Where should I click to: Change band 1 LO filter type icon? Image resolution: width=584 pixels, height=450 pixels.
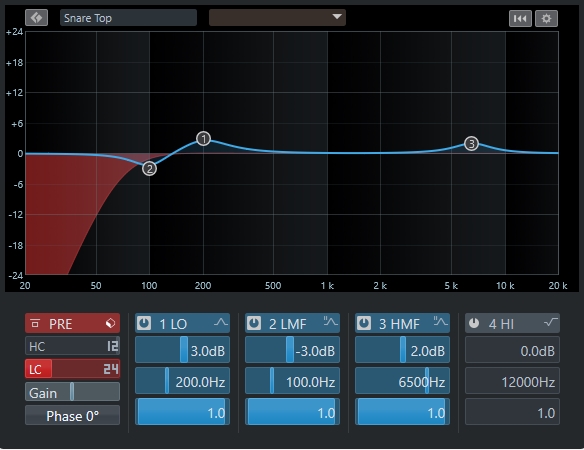point(221,322)
